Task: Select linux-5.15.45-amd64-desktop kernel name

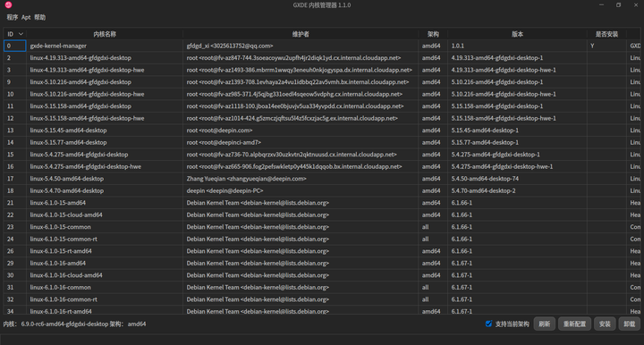Action: [x=68, y=130]
